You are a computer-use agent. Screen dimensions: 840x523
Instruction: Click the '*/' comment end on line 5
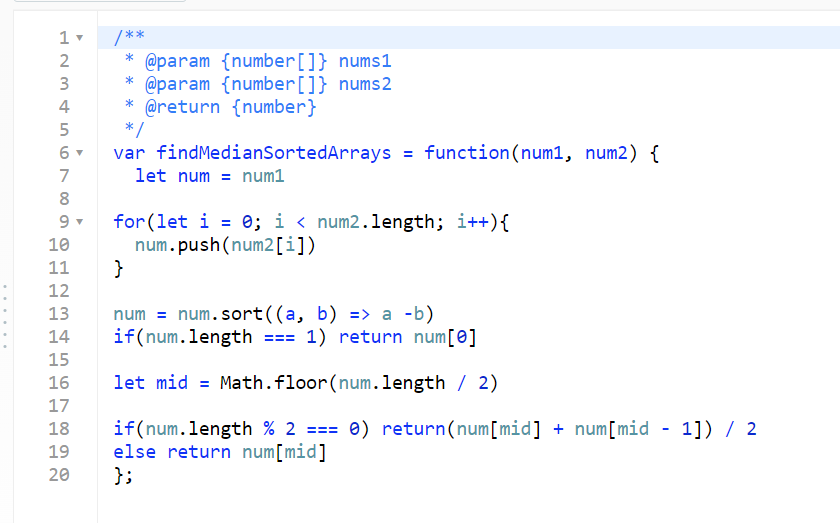click(134, 129)
